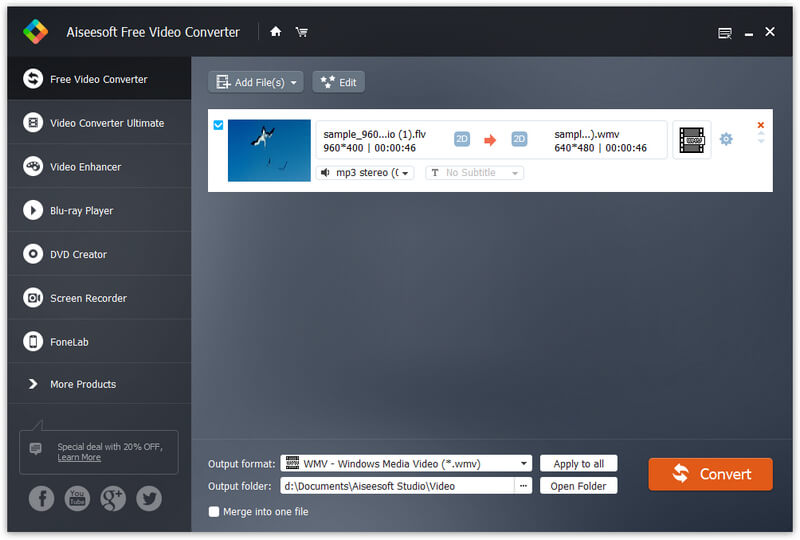800x540 pixels.
Task: Click the home icon in title bar
Action: tap(276, 32)
